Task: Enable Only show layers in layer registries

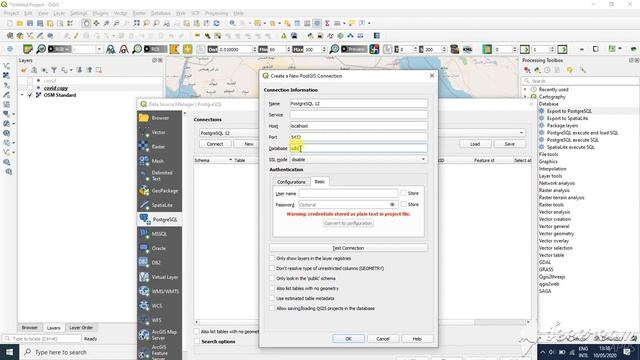Action: coord(272,258)
